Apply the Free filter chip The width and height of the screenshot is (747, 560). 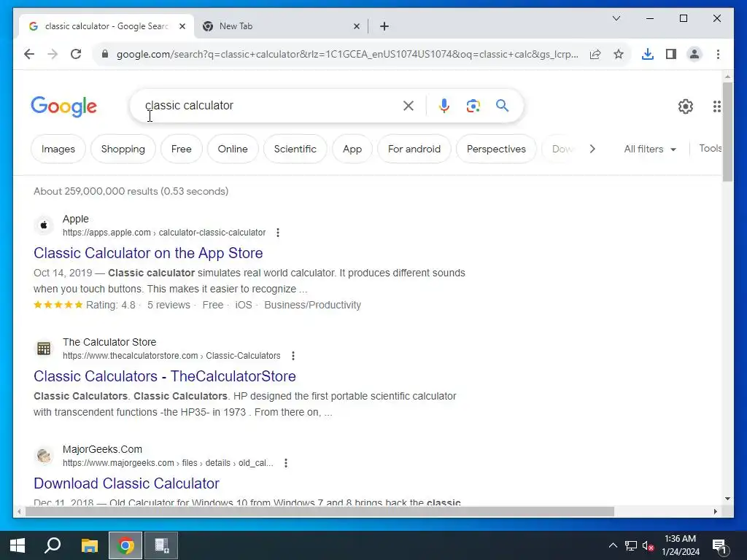[x=182, y=149]
